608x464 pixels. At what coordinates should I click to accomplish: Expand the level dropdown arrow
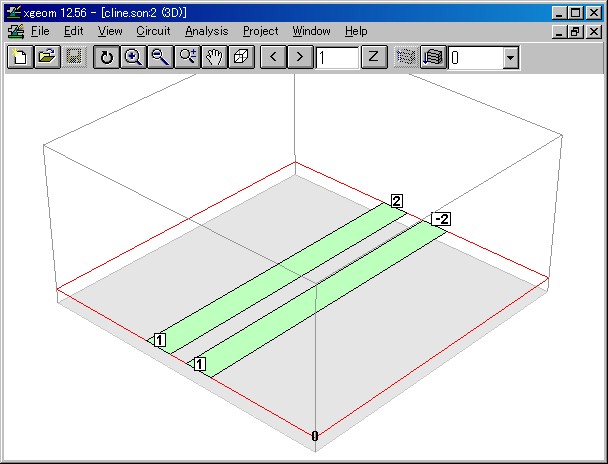[x=511, y=58]
